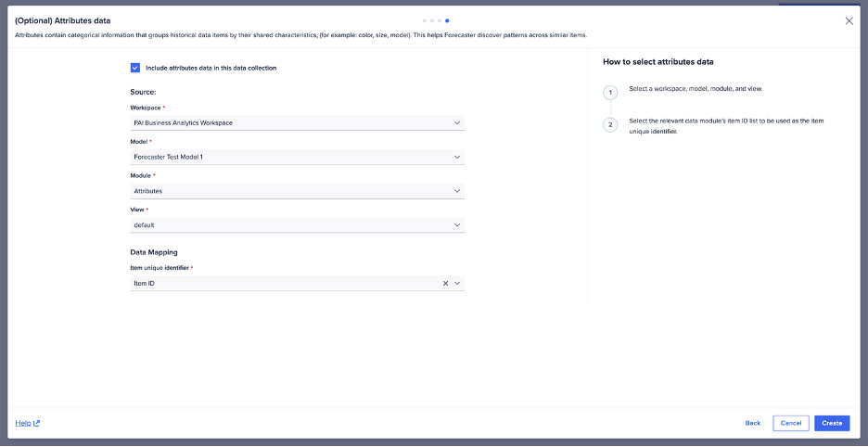This screenshot has height=447, width=868.
Task: Open the Workspace dropdown
Action: (x=297, y=122)
